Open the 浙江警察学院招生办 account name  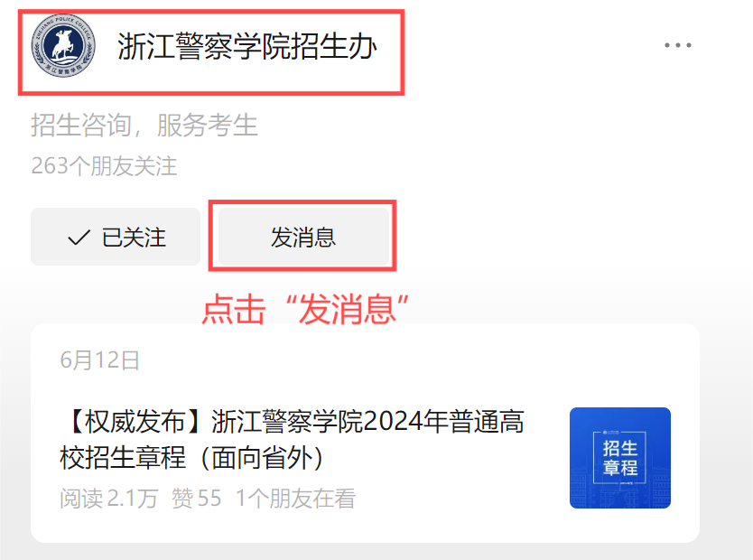247,47
